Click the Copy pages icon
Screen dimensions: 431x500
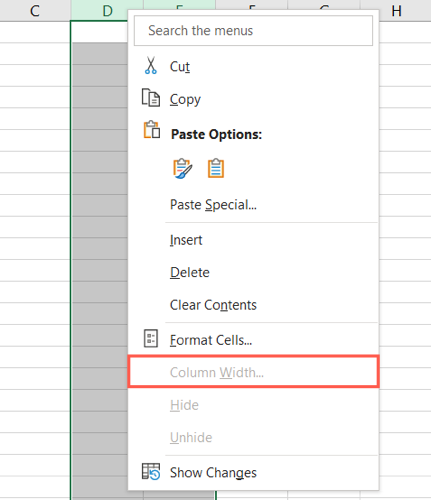(x=151, y=98)
